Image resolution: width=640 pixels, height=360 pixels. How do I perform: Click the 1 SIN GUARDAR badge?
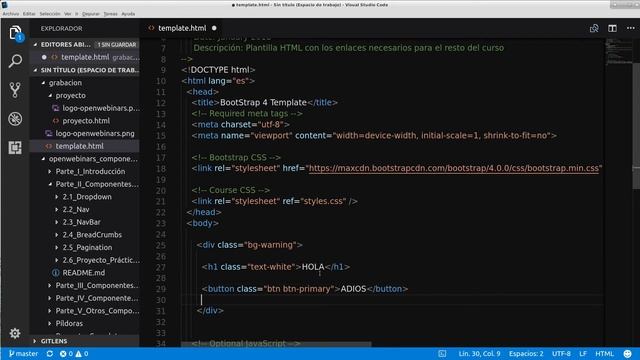[117, 44]
